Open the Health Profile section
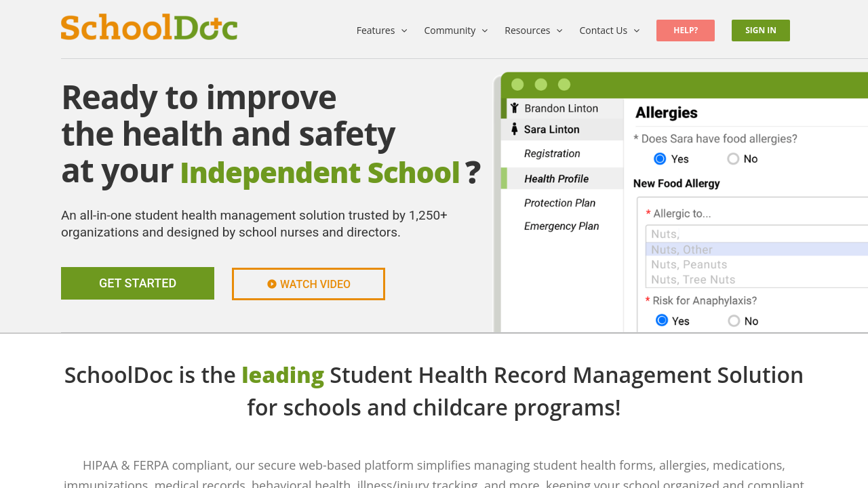Image resolution: width=868 pixels, height=488 pixels. click(x=556, y=179)
